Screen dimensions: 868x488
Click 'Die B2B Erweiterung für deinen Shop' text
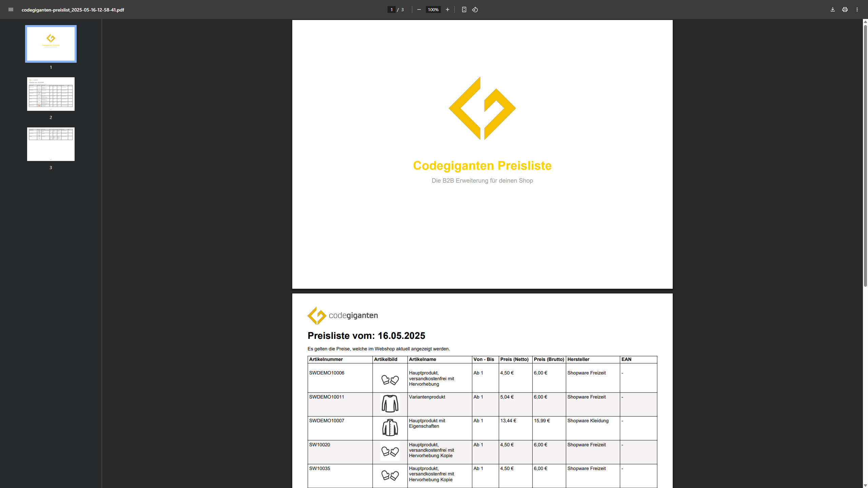point(482,181)
